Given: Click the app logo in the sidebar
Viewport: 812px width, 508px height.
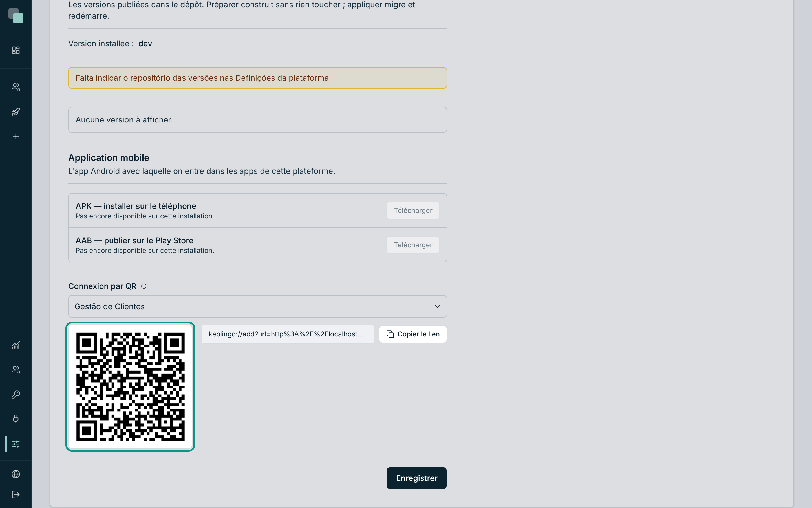Looking at the screenshot, I should [x=16, y=16].
